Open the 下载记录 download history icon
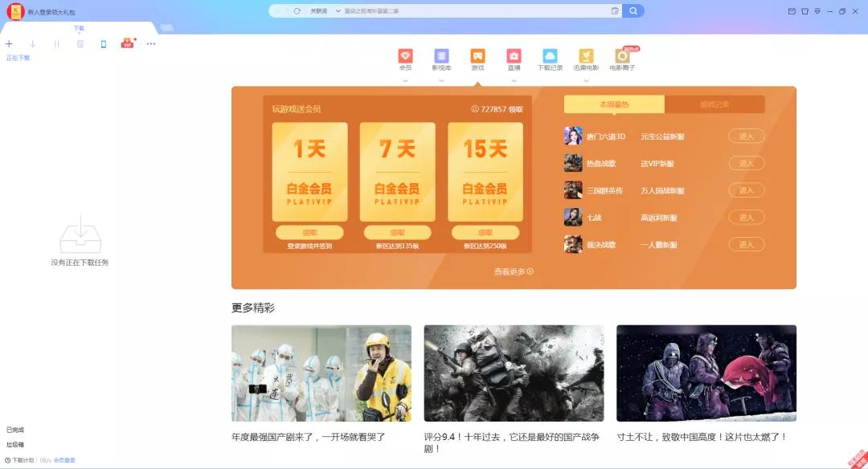 click(550, 56)
